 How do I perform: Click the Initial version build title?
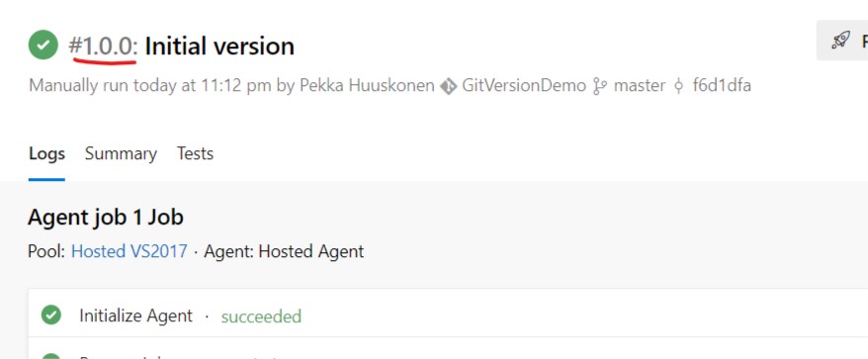coord(219,45)
